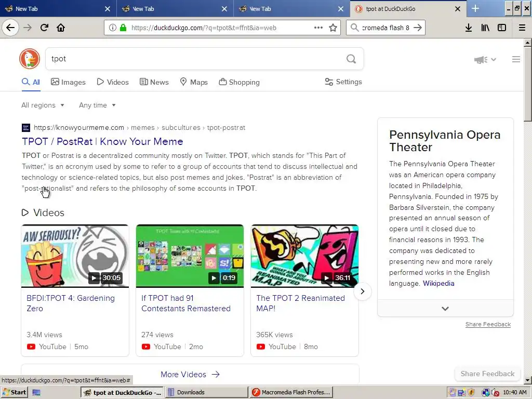Screen dimensions: 532x399
Task: Switch to the Maps results tab
Action: [x=194, y=82]
